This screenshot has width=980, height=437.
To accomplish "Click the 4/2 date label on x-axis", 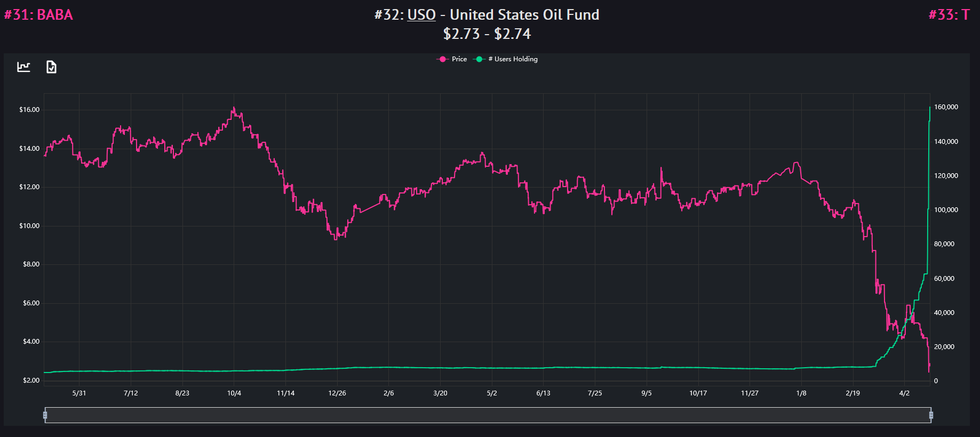I will pos(904,393).
